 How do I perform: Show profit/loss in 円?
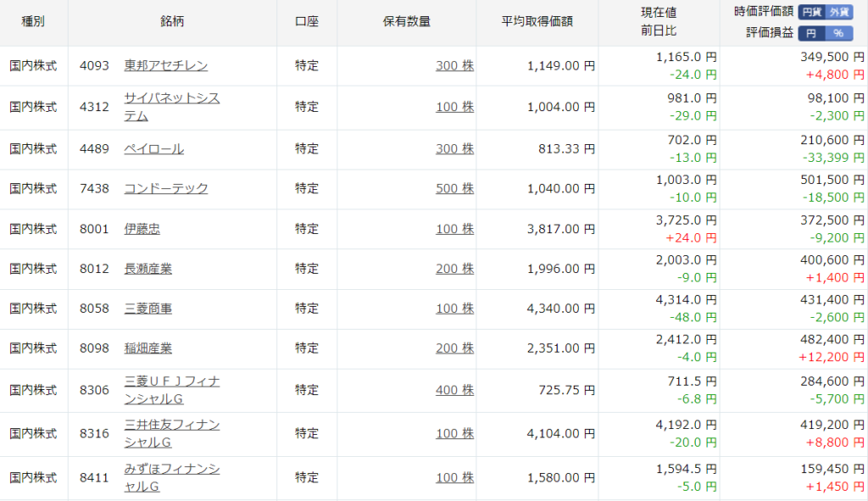tap(811, 33)
